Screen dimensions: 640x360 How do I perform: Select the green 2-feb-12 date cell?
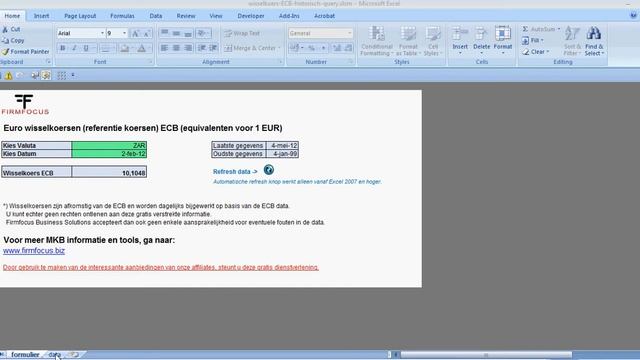[x=109, y=154]
